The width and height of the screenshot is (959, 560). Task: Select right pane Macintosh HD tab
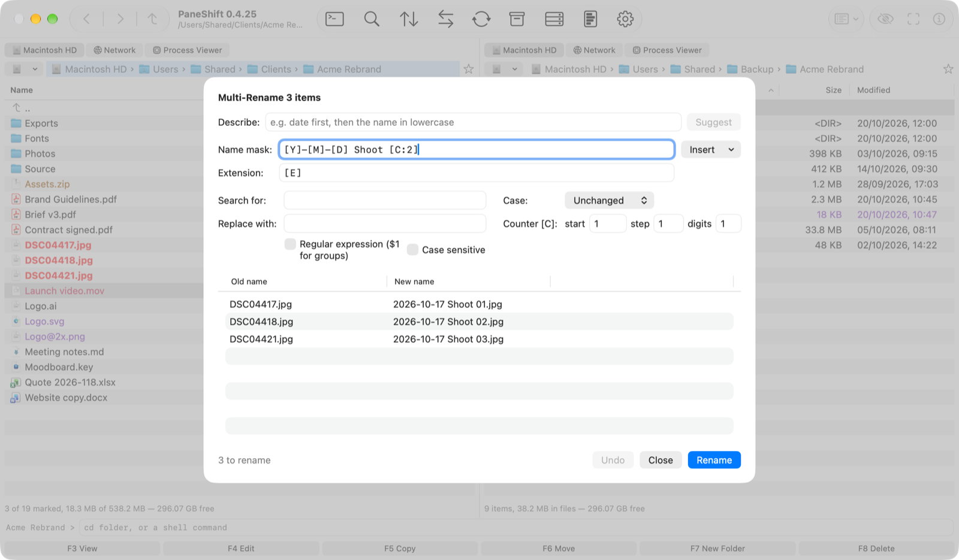coord(524,50)
